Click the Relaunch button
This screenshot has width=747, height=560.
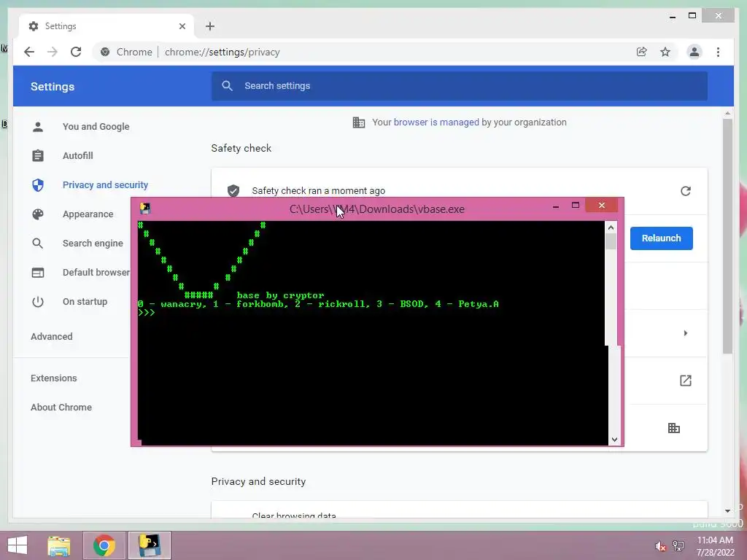[x=661, y=238]
